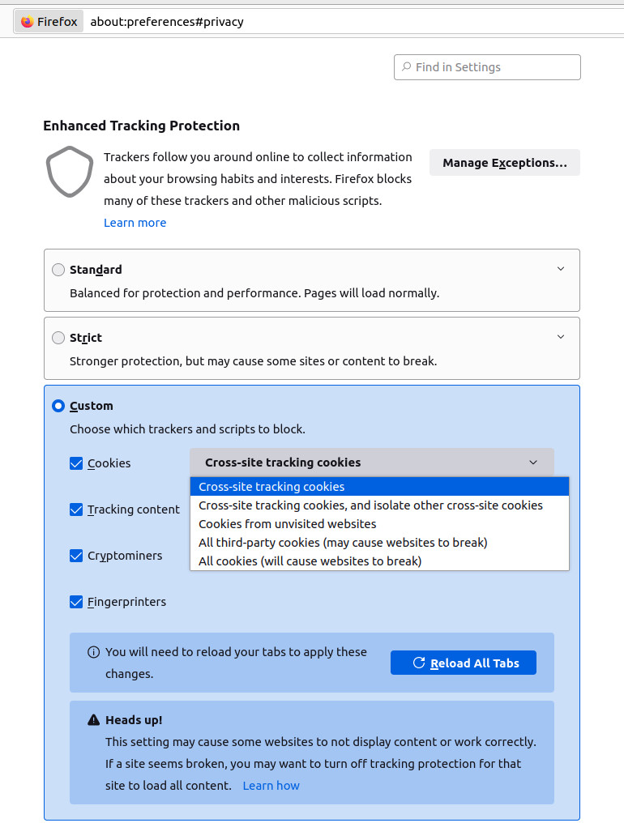The image size is (624, 840).
Task: Open the Learn more link
Action: coord(135,222)
